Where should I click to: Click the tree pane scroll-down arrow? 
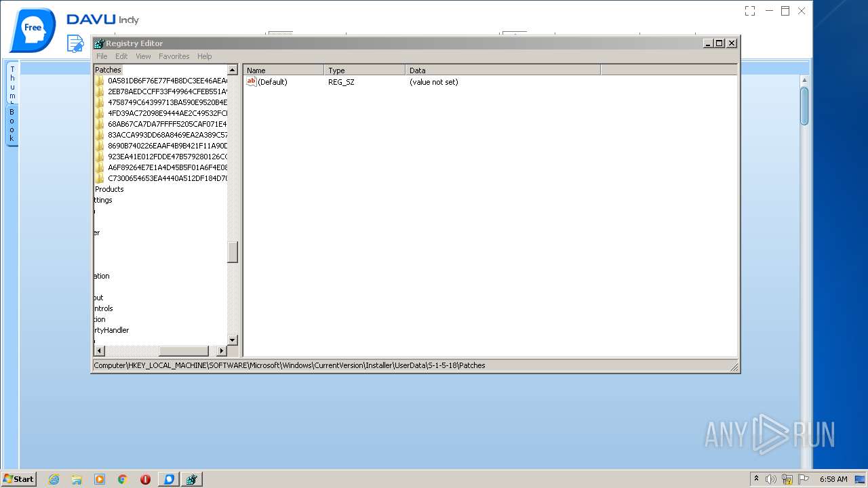[233, 340]
